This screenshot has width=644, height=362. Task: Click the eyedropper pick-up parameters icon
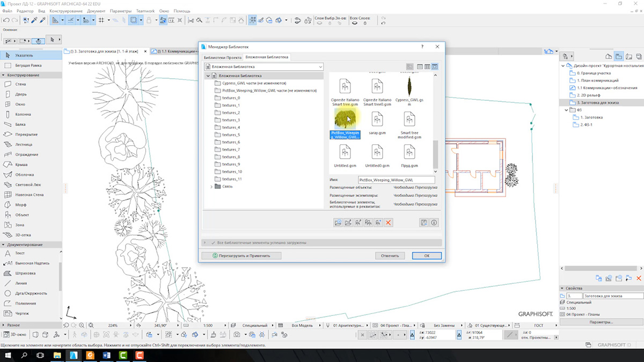point(34,20)
